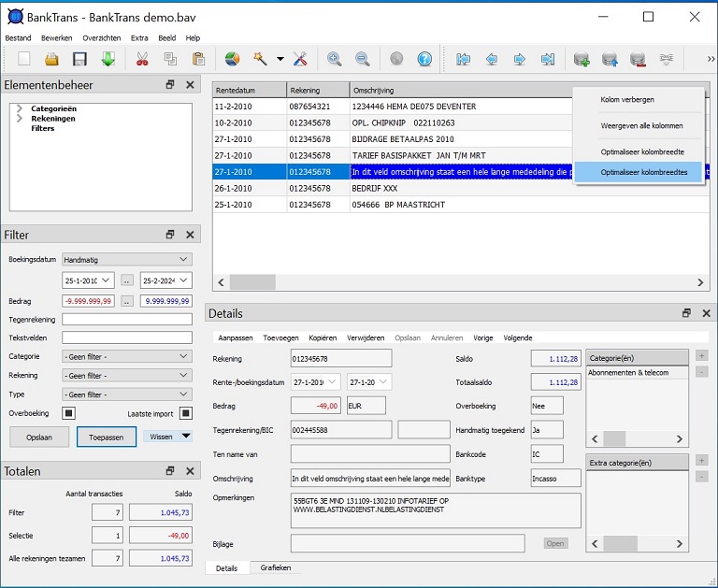Open the Type filter dropdown

pyautogui.click(x=126, y=394)
